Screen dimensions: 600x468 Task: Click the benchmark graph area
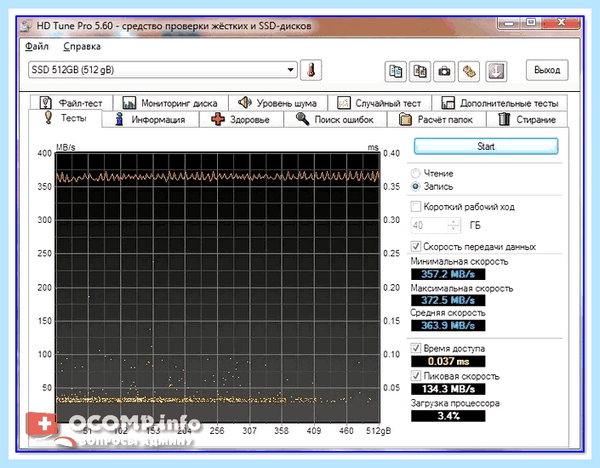click(218, 287)
